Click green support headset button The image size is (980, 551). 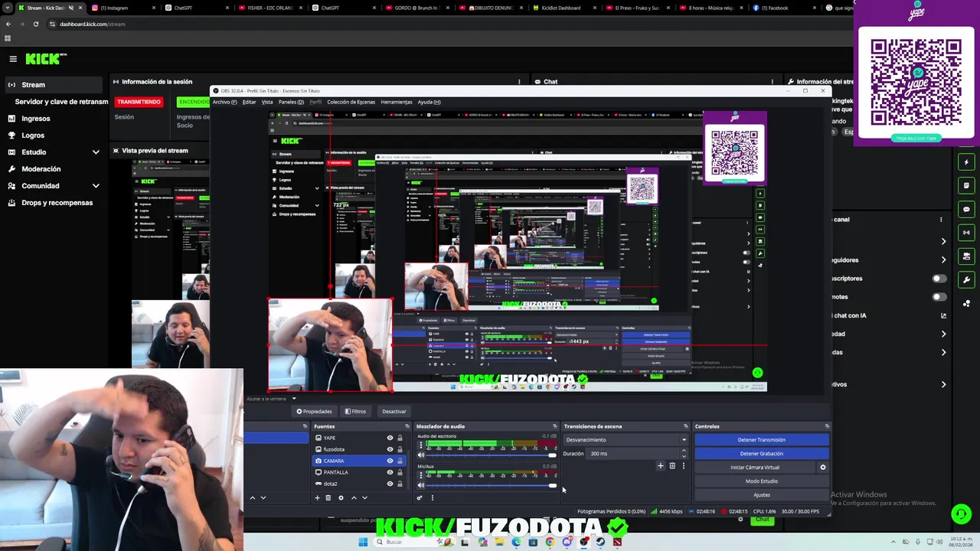tap(961, 514)
